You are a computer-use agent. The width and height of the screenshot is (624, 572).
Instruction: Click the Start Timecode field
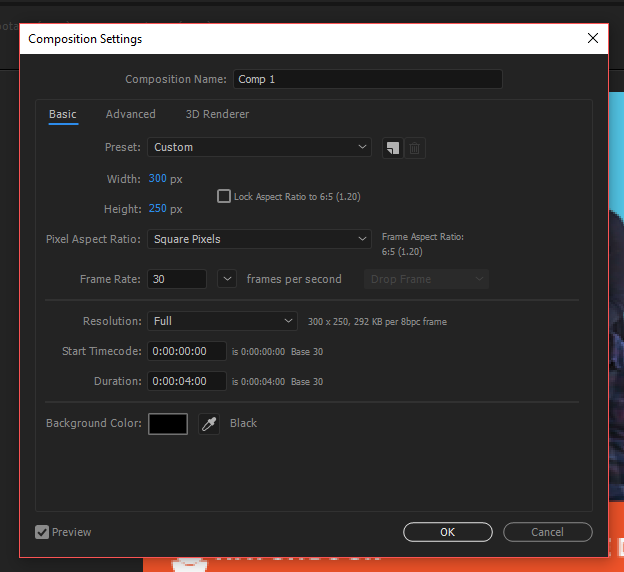pos(187,351)
